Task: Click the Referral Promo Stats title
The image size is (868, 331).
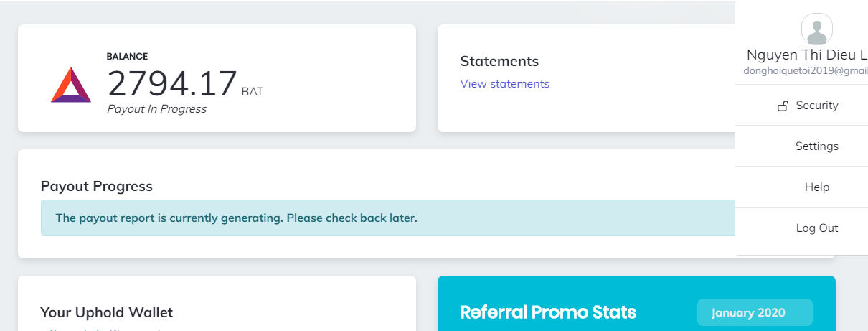Action: tap(548, 312)
